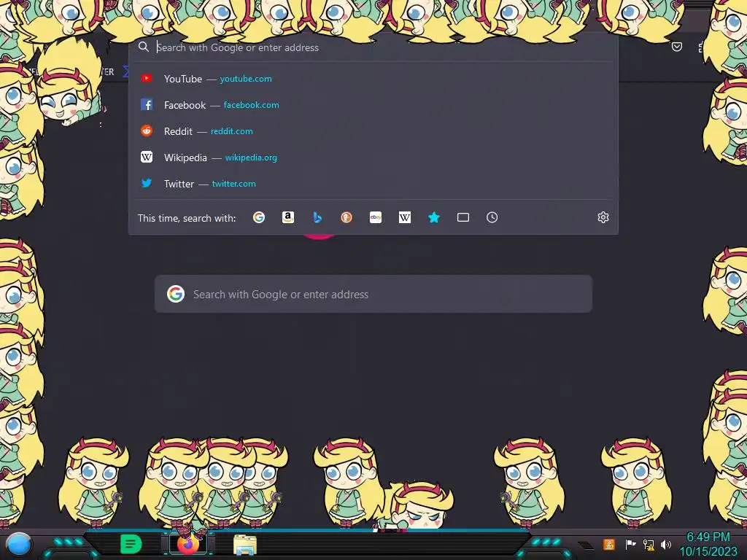Image resolution: width=747 pixels, height=560 pixels.
Task: Open the Start orb button
Action: click(x=18, y=544)
